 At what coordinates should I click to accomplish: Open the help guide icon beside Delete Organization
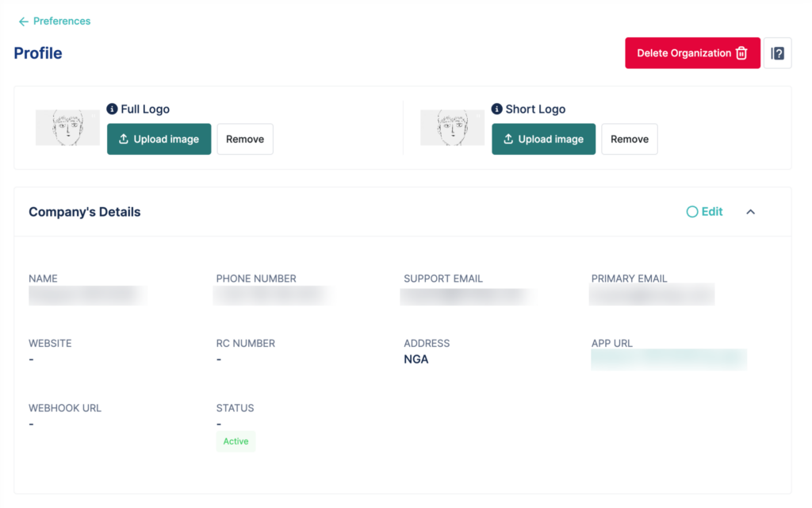777,53
